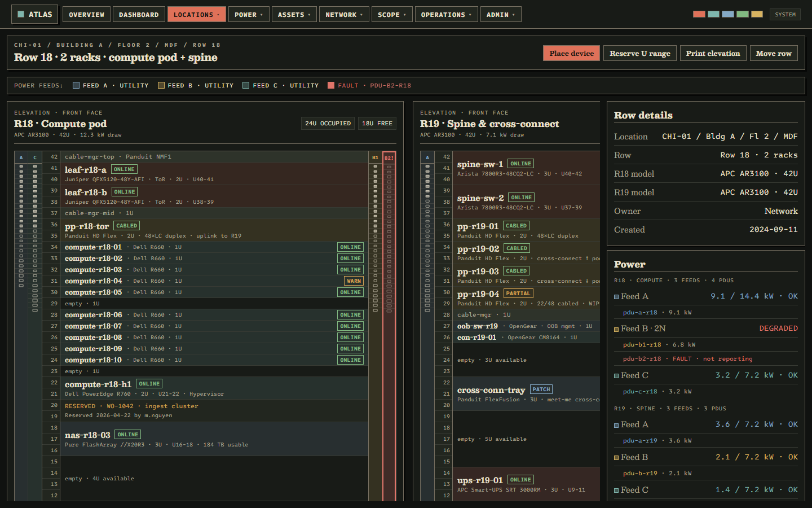Viewport: 812px width, 508px height.
Task: Pick the teal theme swatch
Action: (x=714, y=14)
